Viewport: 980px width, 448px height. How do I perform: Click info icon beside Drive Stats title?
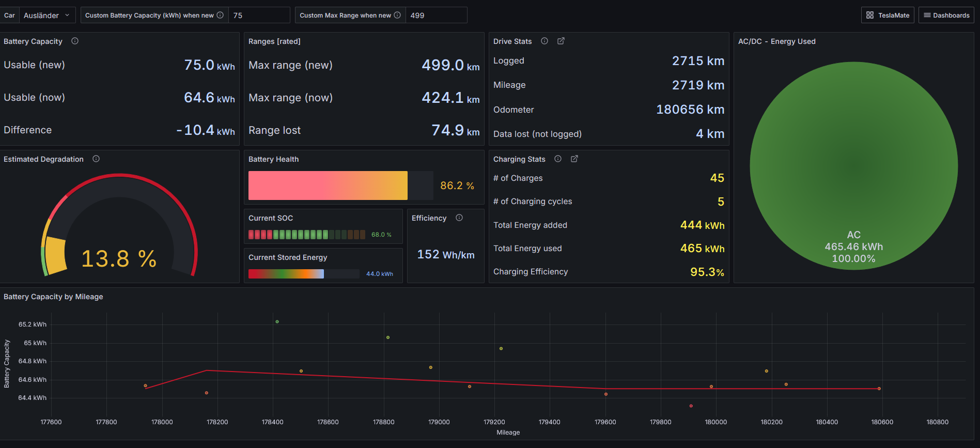(545, 41)
